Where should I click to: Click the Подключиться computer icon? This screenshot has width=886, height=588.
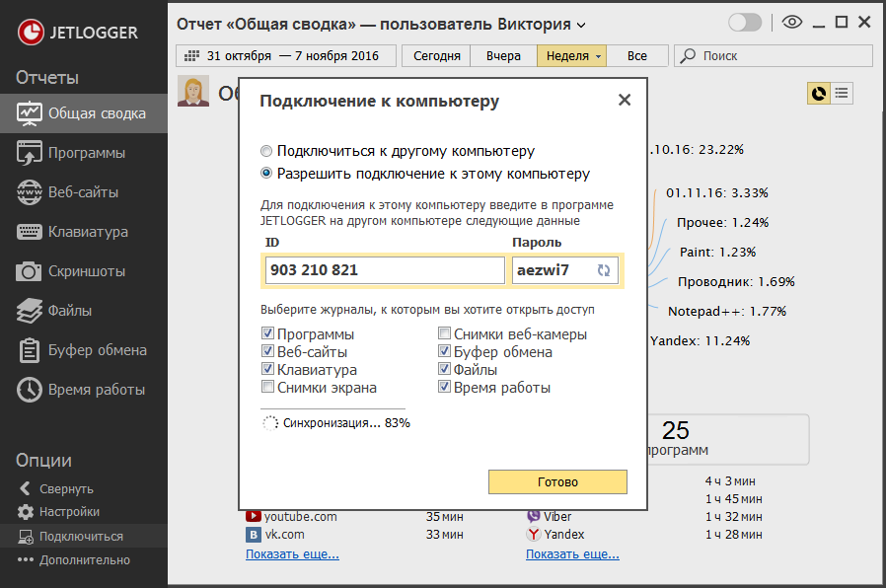coord(26,537)
